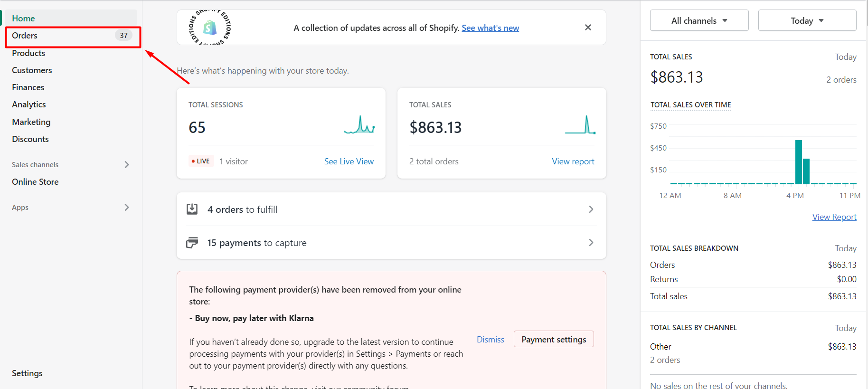The width and height of the screenshot is (868, 389).
Task: Open the All channels dropdown
Action: pos(699,20)
